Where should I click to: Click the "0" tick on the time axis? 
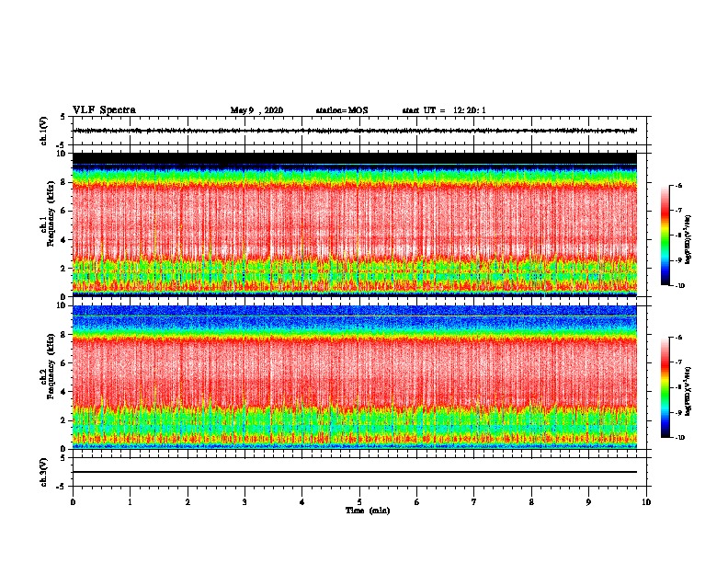(x=73, y=502)
